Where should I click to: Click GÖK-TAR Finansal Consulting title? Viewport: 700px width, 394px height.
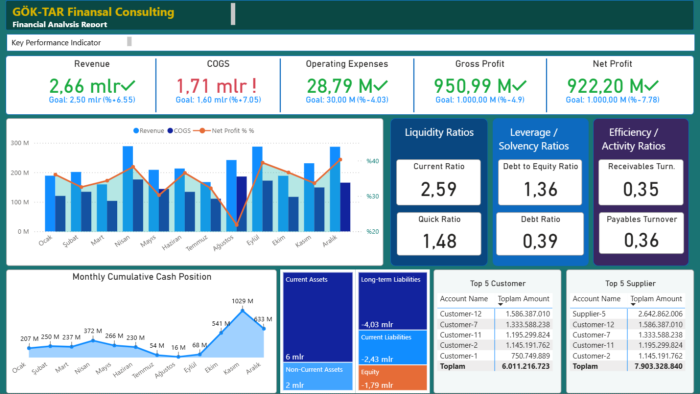[93, 12]
